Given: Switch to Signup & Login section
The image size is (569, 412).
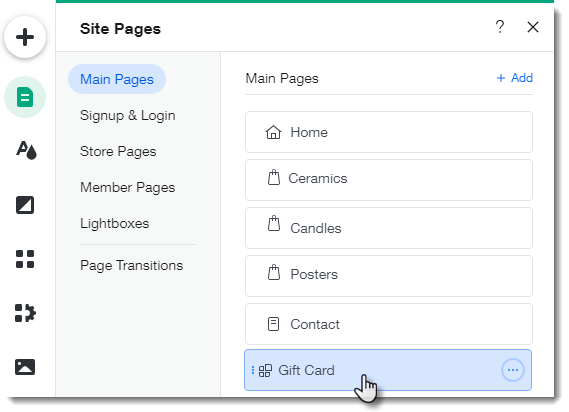Looking at the screenshot, I should 128,115.
